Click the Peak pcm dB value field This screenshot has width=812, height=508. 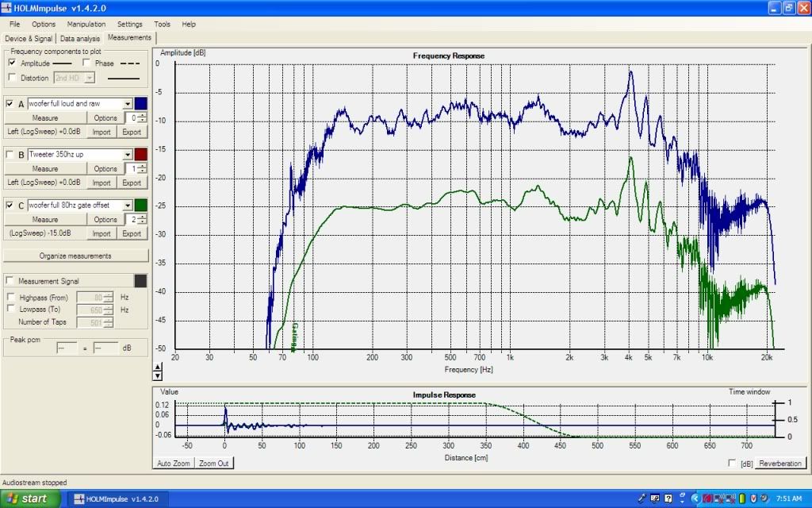point(106,348)
